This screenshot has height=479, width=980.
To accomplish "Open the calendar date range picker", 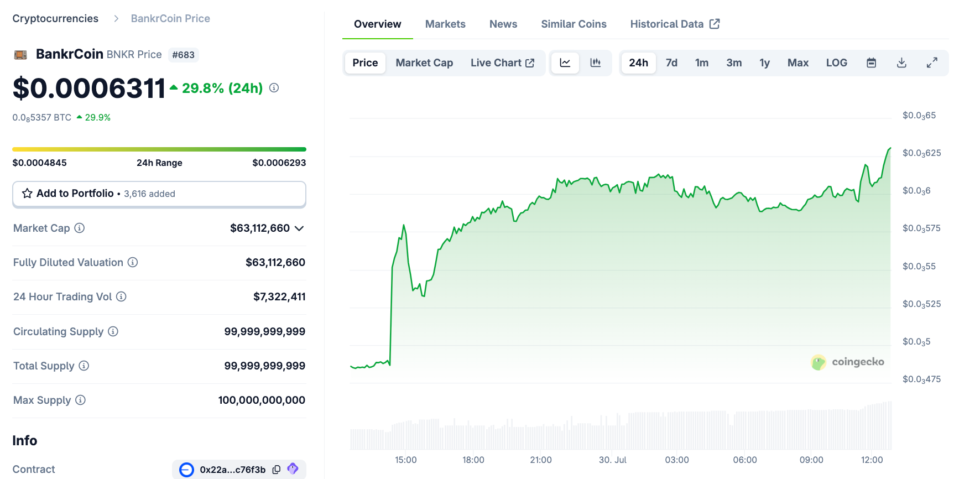I will [x=871, y=63].
